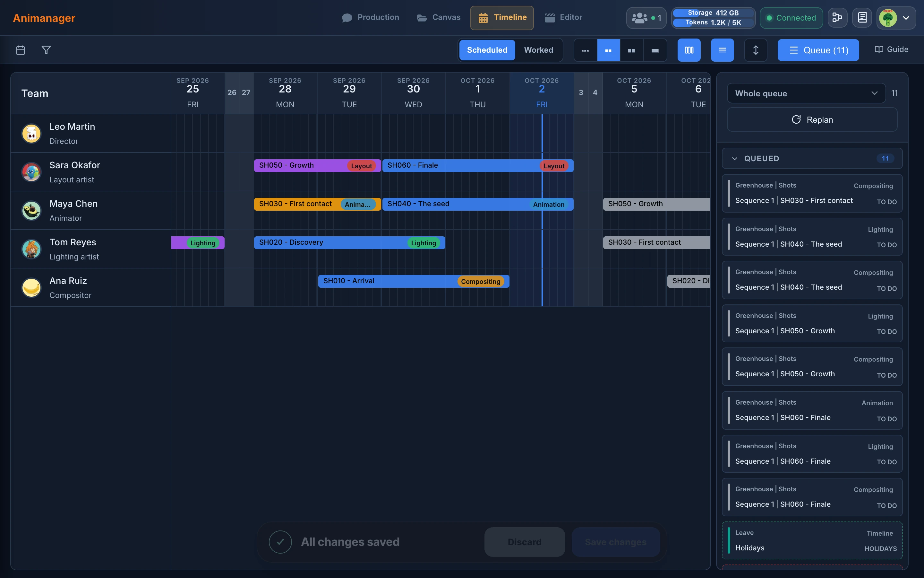The image size is (924, 578).
Task: Click Tom Reyes's avatar
Action: (x=31, y=249)
